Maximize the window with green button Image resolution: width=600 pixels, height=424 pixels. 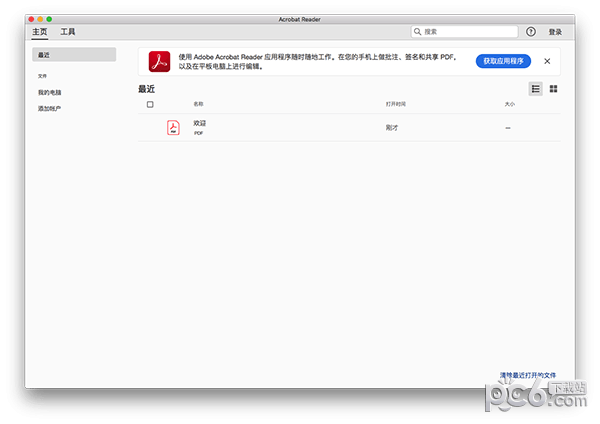coord(49,19)
